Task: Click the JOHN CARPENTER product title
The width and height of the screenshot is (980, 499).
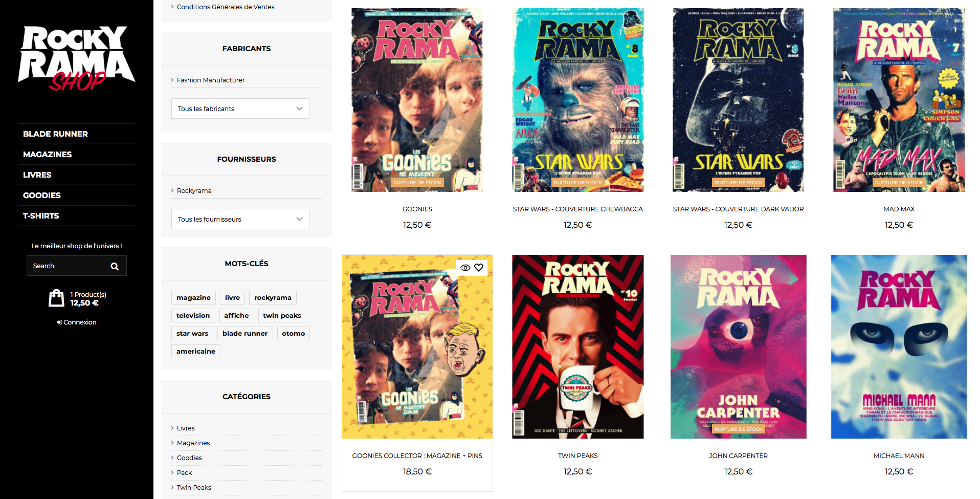Action: tap(738, 455)
